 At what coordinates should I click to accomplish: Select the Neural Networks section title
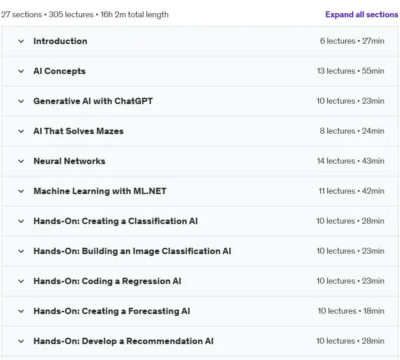tap(69, 161)
